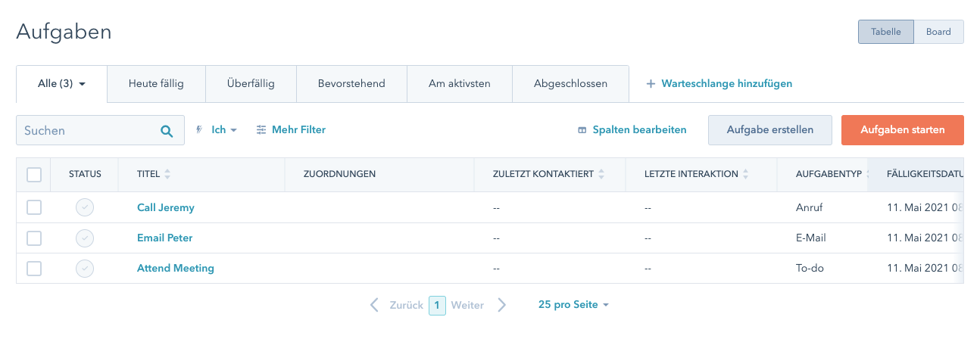Toggle the select-all tasks checkbox

[34, 175]
